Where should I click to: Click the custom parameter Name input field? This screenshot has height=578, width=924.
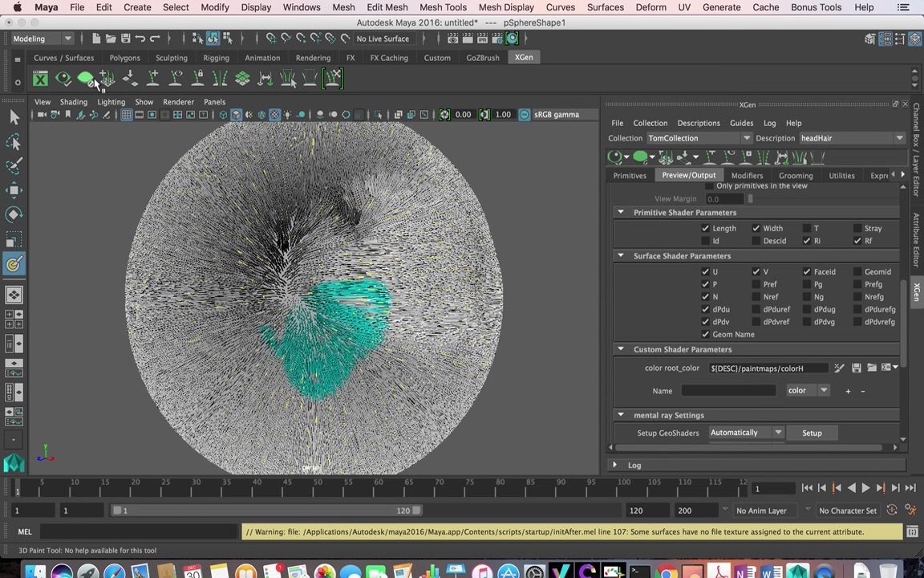(x=728, y=391)
